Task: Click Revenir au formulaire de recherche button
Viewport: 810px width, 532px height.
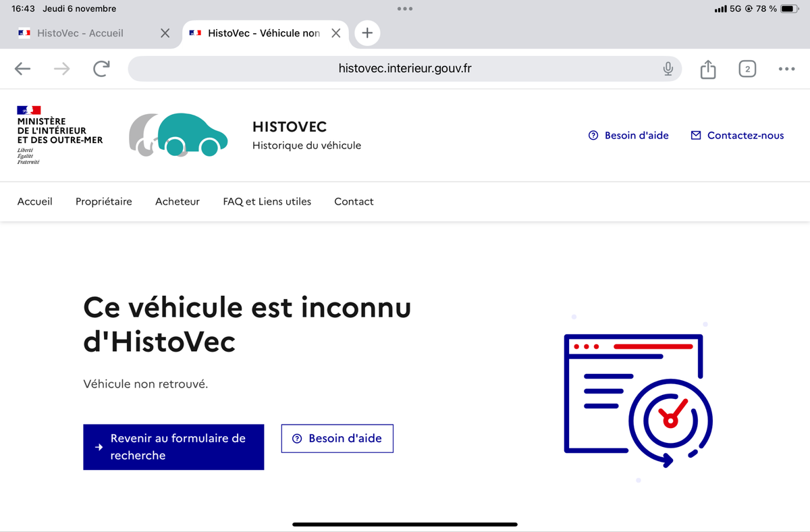Action: pyautogui.click(x=173, y=447)
